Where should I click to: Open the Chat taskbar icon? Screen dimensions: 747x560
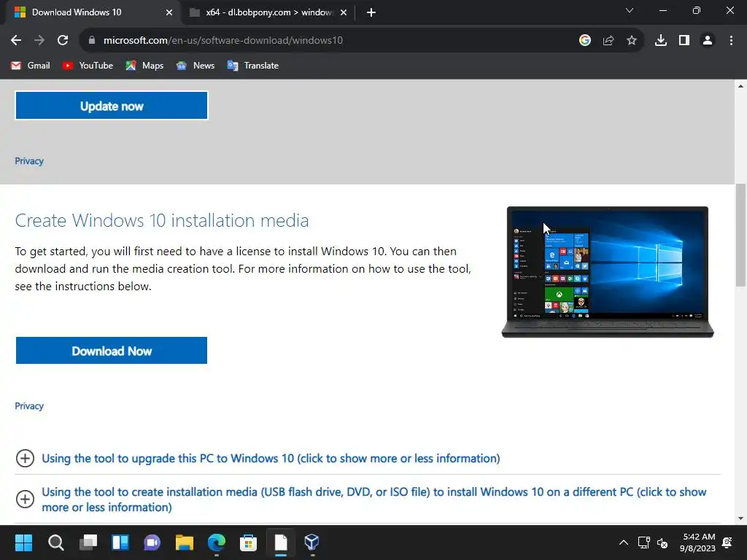(152, 542)
